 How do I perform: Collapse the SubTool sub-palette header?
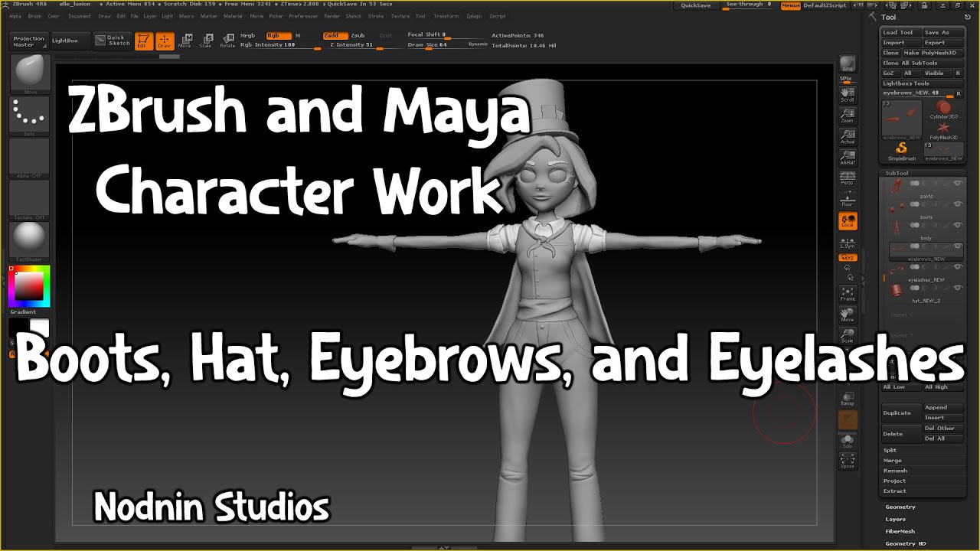(897, 173)
